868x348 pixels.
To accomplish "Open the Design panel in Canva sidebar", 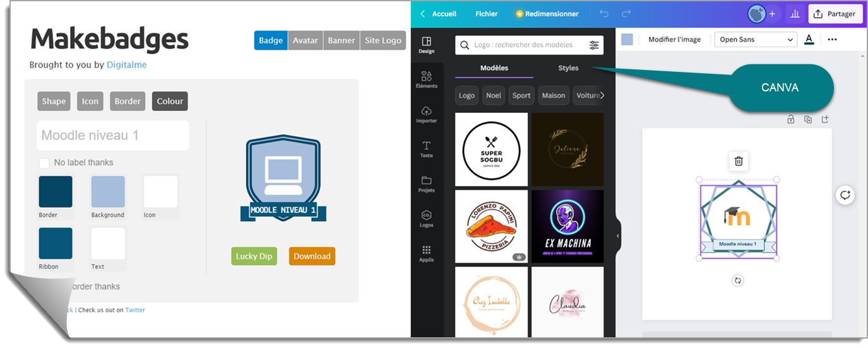I will pyautogui.click(x=426, y=45).
